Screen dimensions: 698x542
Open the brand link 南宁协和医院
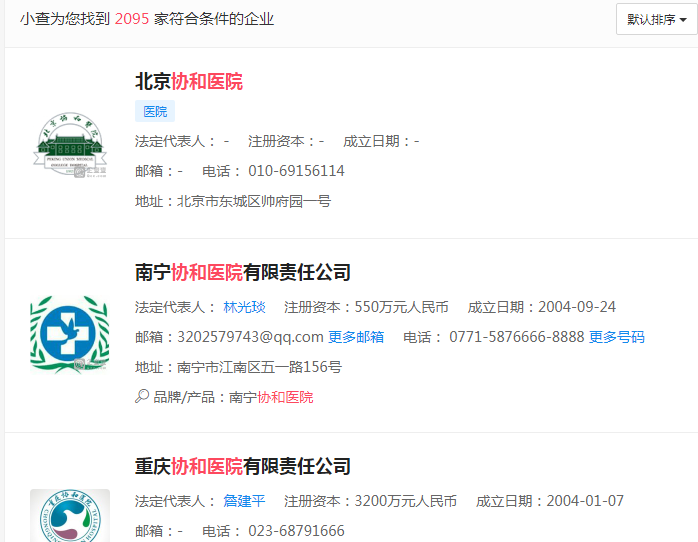click(271, 397)
